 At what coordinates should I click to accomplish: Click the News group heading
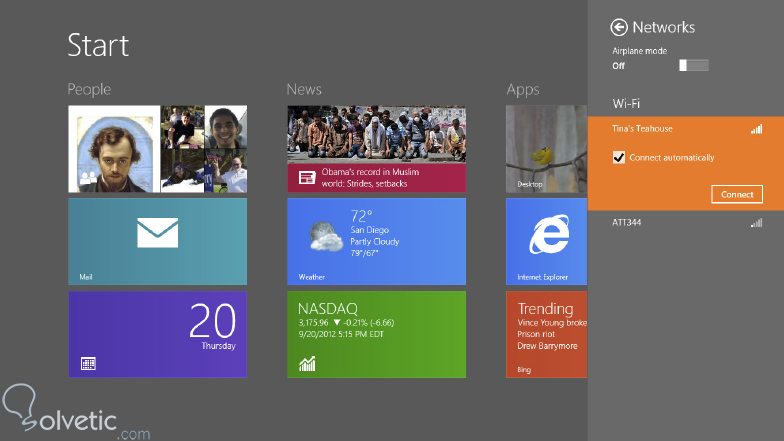click(304, 90)
